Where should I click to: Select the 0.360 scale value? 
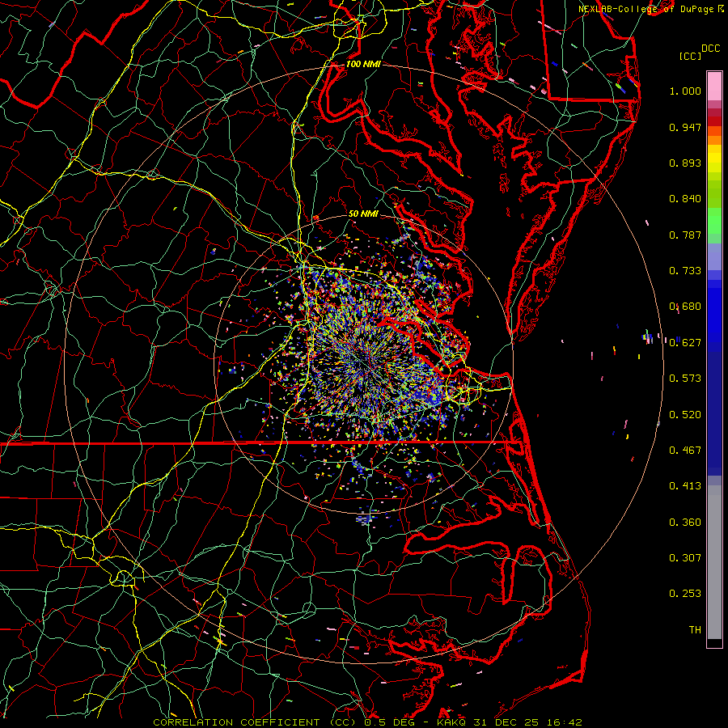coord(685,523)
